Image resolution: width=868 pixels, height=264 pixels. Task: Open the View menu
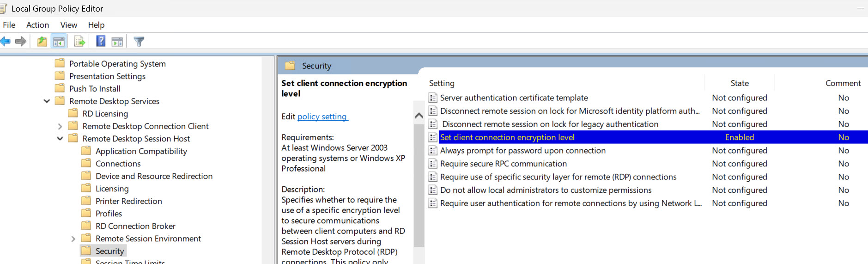pyautogui.click(x=68, y=25)
